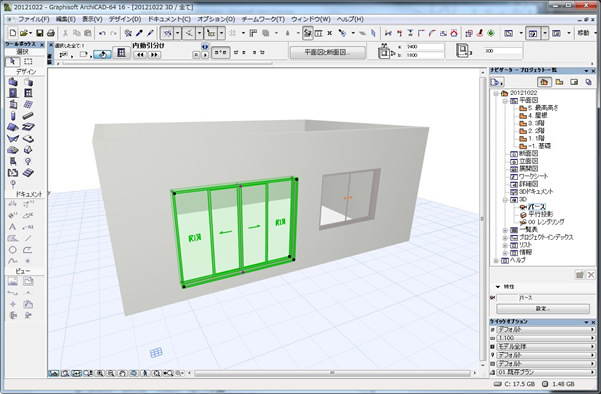This screenshot has width=601, height=394.
Task: Select the Text tool (A) in toolbox
Action: coord(12,227)
